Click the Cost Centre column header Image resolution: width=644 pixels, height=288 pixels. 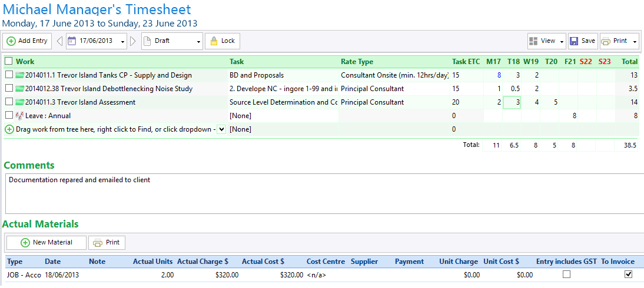point(326,262)
